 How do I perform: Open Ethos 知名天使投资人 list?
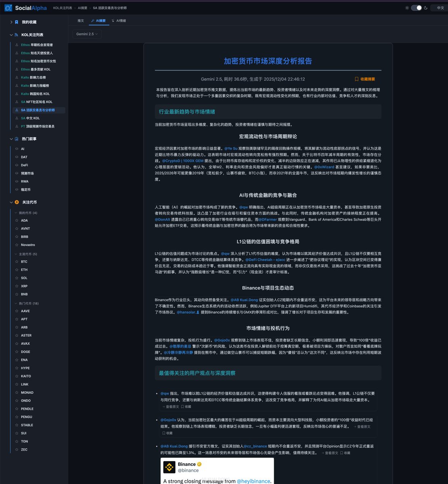(37, 53)
